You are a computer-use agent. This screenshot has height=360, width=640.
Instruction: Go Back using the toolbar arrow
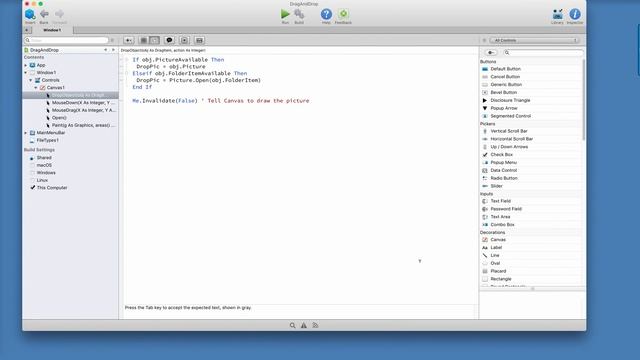pos(44,14)
